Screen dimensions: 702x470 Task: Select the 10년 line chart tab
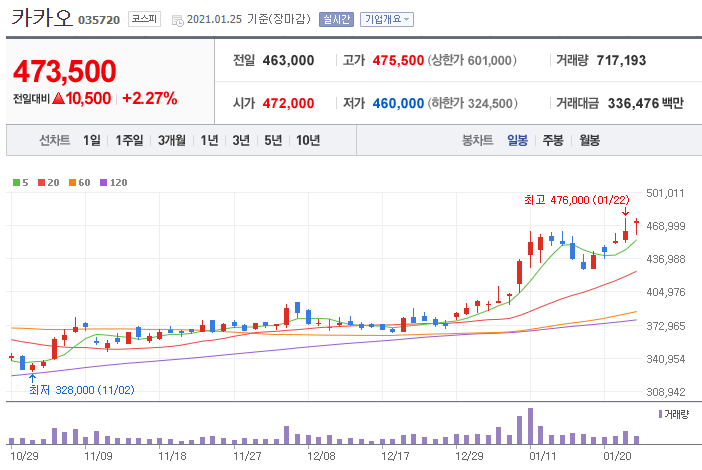(308, 141)
